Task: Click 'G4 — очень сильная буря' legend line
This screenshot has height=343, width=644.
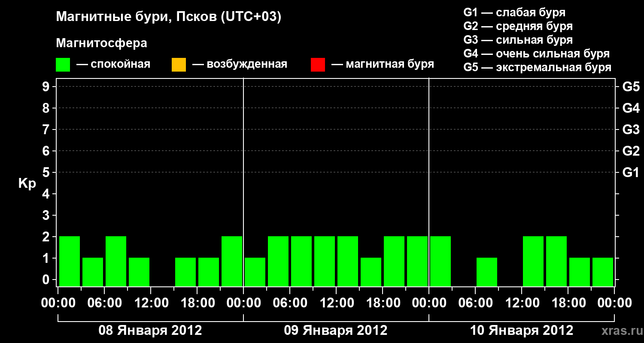Action: (x=537, y=54)
